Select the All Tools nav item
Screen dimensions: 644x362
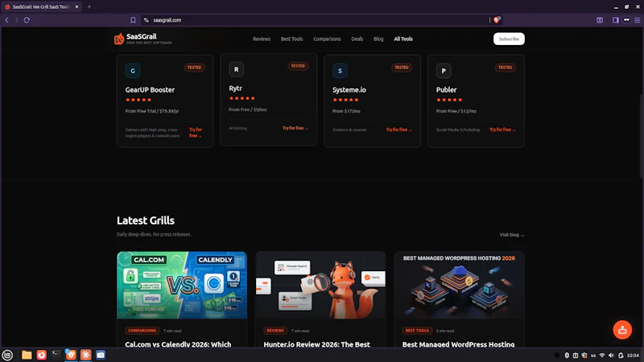[x=403, y=39]
